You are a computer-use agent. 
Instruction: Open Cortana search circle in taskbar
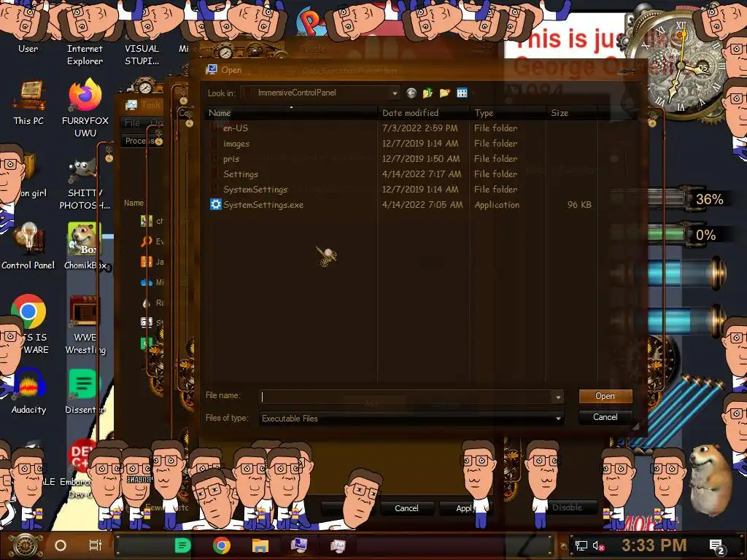61,545
